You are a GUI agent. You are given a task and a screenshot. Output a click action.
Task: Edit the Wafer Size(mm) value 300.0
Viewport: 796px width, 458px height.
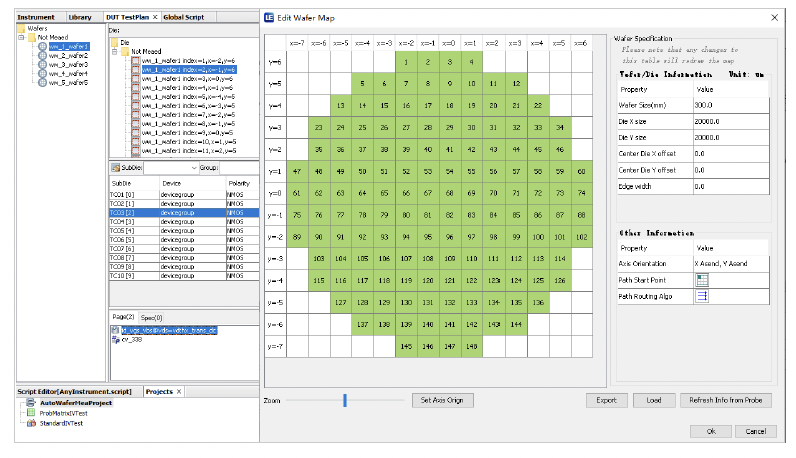[x=731, y=105]
